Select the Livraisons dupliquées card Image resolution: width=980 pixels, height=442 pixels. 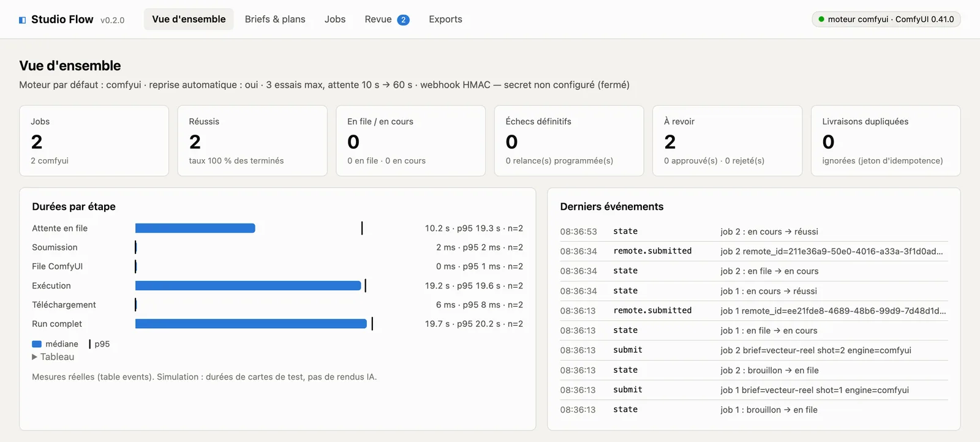coord(886,141)
